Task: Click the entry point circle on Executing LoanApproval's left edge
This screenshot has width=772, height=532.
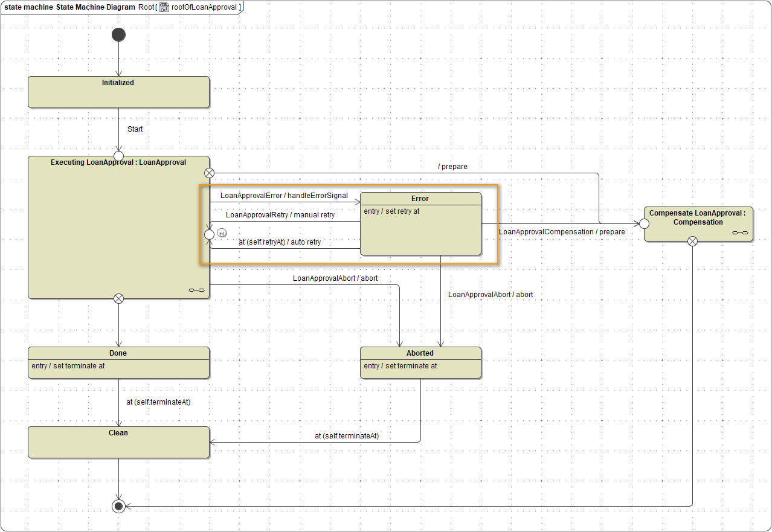Action: [x=209, y=234]
